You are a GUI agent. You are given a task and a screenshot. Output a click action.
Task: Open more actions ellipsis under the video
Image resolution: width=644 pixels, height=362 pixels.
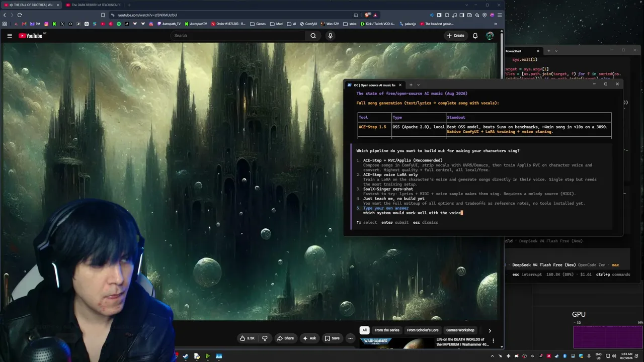coord(350,338)
